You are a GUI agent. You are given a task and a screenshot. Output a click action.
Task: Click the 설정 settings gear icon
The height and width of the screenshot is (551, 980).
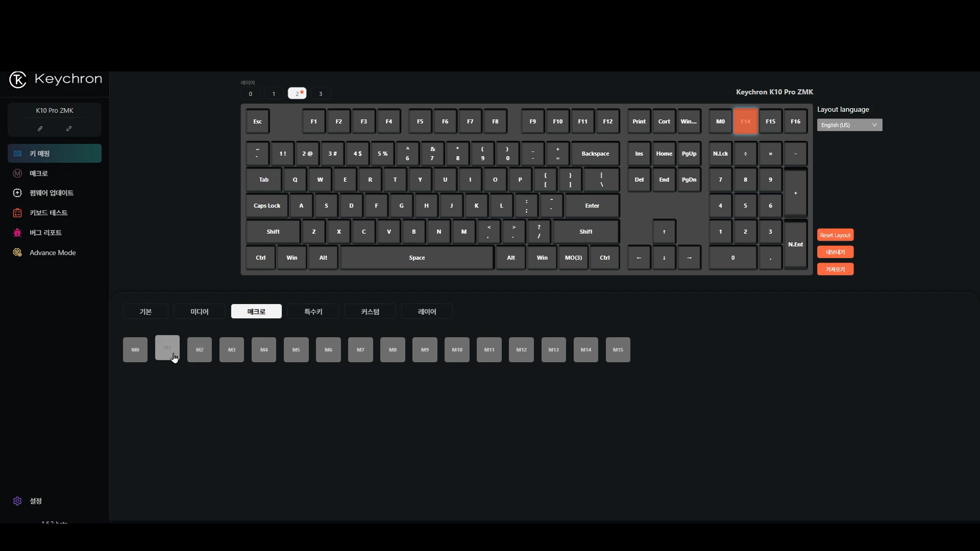[17, 501]
